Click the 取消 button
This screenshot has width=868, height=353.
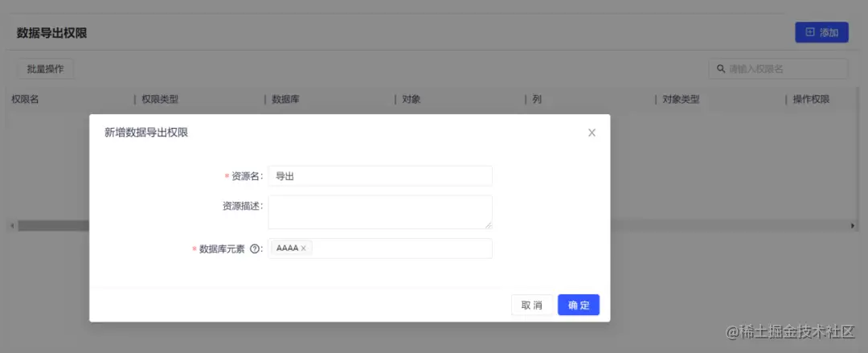point(532,305)
